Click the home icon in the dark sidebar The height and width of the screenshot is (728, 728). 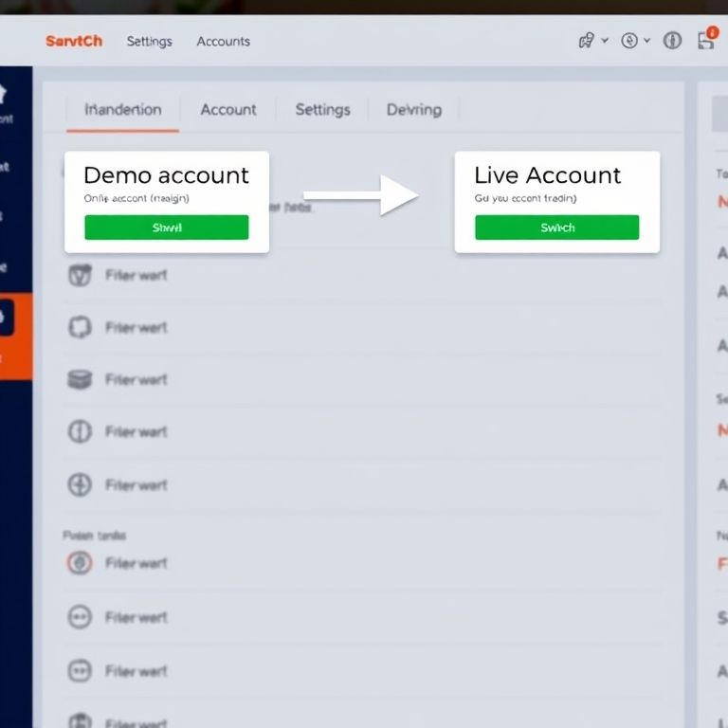point(3,95)
